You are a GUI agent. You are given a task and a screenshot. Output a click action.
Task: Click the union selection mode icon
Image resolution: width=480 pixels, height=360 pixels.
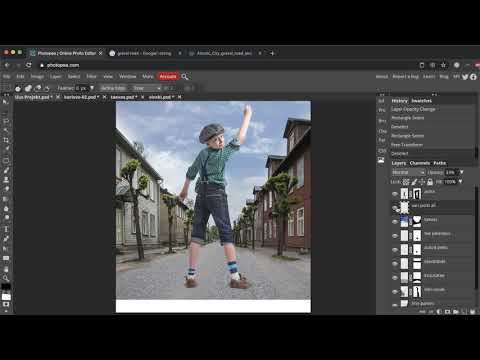[28, 88]
